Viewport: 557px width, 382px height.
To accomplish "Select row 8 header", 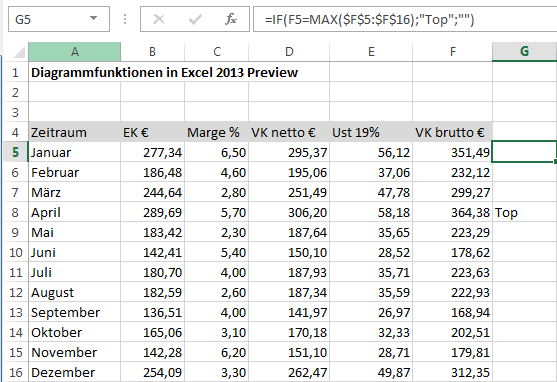I will point(15,212).
